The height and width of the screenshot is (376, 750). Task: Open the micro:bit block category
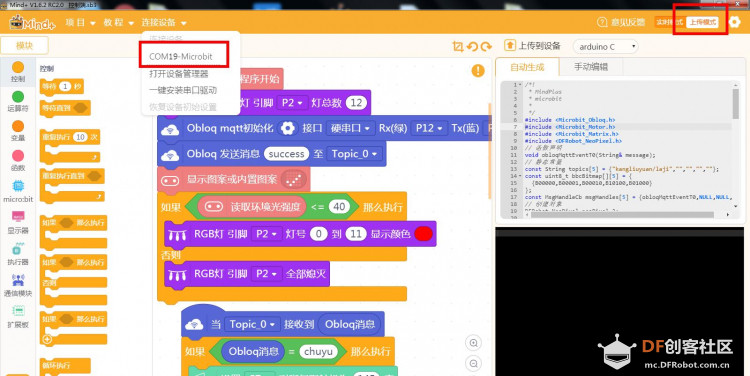[18, 191]
